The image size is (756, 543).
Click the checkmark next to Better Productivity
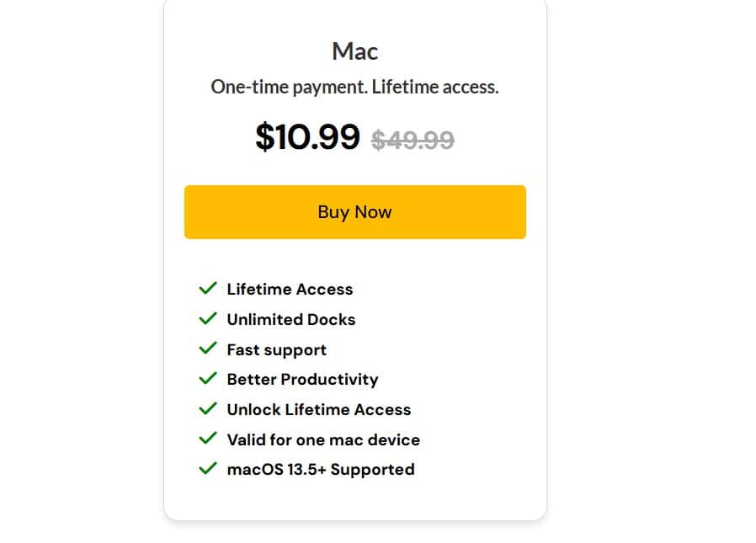tap(207, 379)
